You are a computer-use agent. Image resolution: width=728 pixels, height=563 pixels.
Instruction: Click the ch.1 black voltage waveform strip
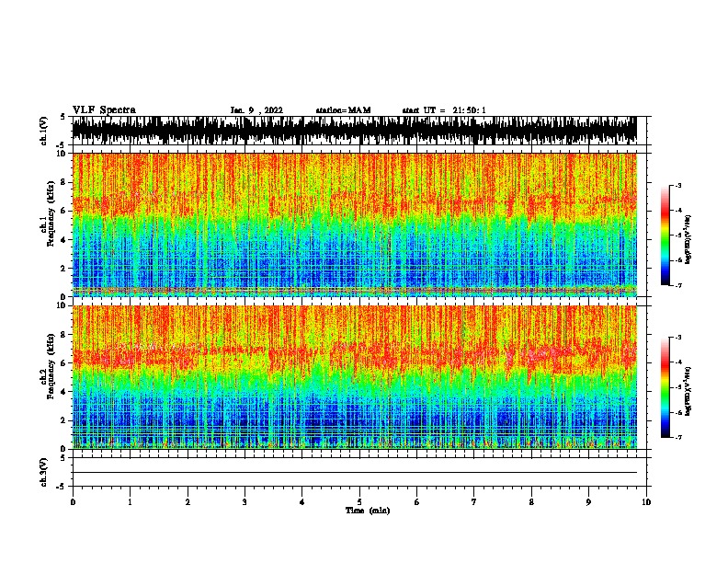354,131
